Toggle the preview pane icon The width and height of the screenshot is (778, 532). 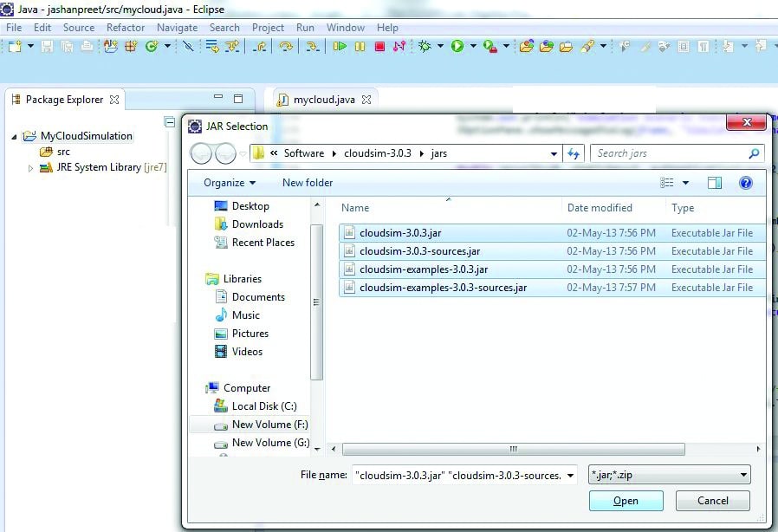(715, 183)
